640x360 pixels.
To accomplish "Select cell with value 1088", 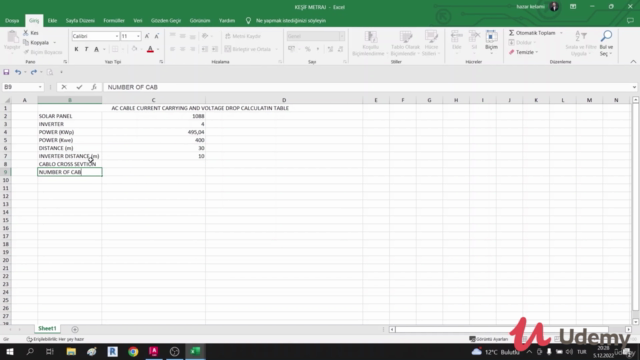I will click(153, 116).
